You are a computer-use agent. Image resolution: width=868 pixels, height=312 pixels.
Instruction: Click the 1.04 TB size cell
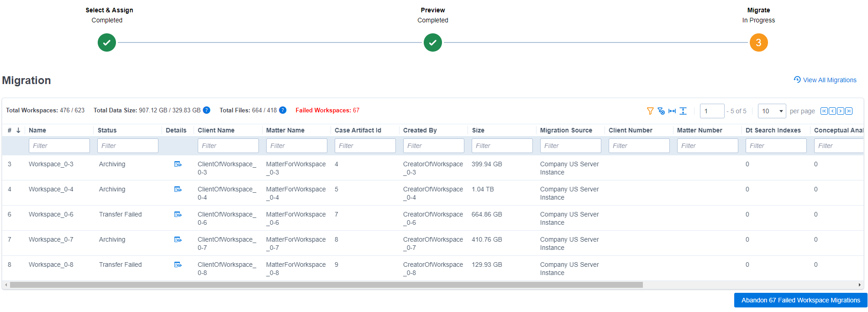[483, 189]
